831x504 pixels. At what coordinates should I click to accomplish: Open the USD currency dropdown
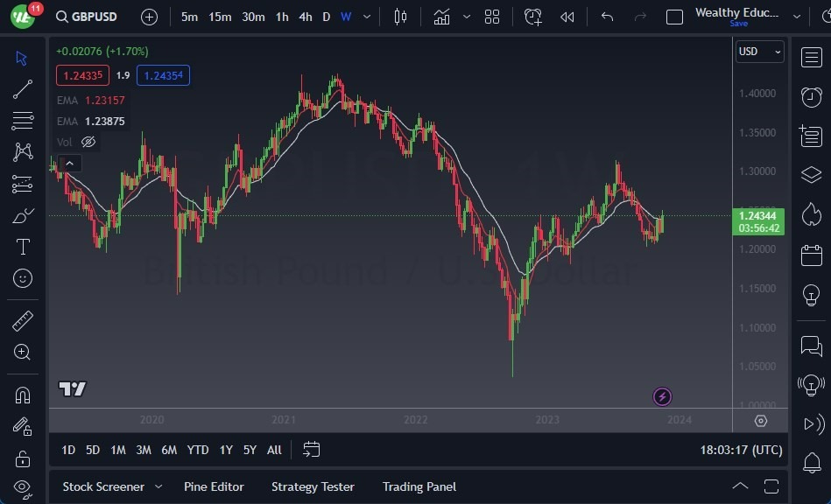point(758,52)
